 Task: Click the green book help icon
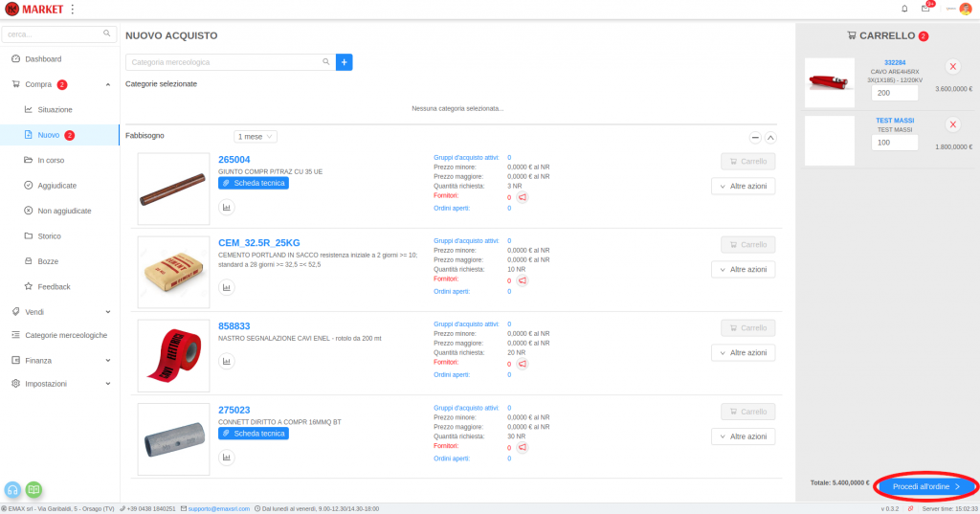click(34, 489)
